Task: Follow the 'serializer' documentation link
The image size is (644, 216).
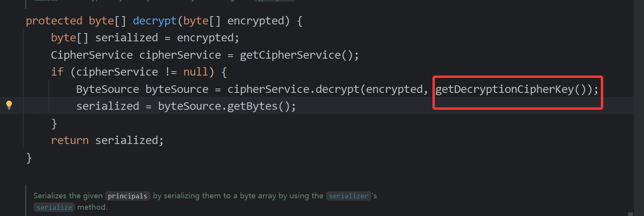Action: tap(348, 196)
